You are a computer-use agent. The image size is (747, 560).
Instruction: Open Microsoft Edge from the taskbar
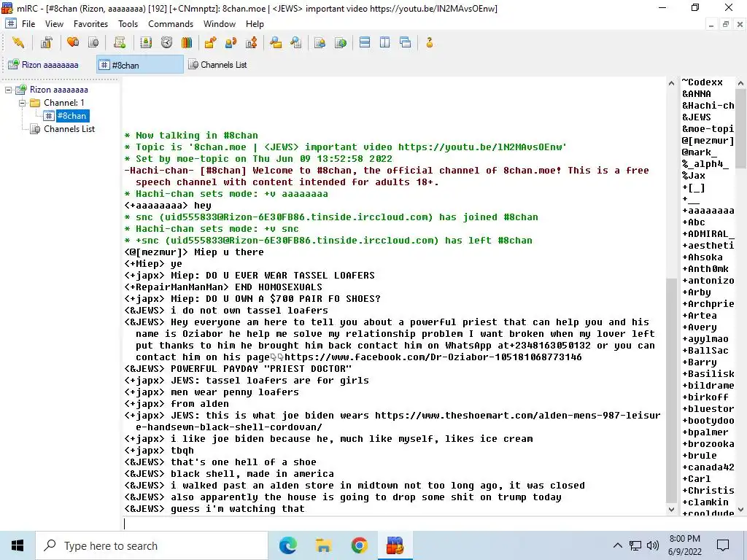(x=287, y=545)
